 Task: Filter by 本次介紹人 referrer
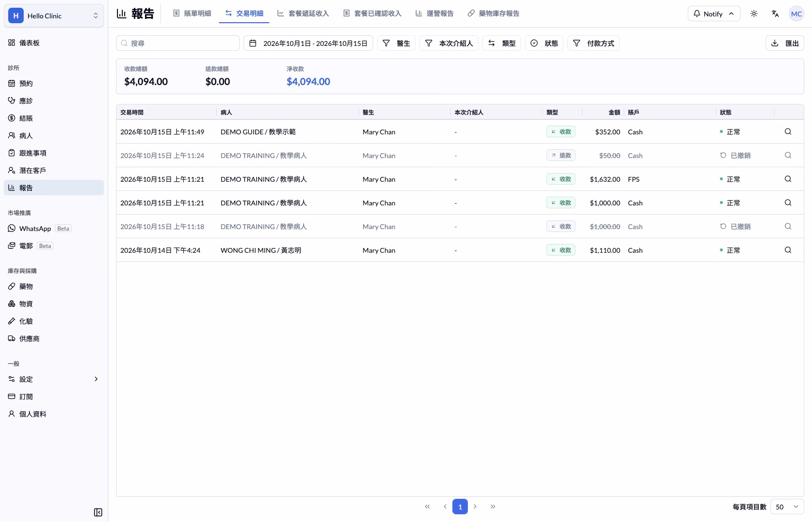tap(449, 43)
